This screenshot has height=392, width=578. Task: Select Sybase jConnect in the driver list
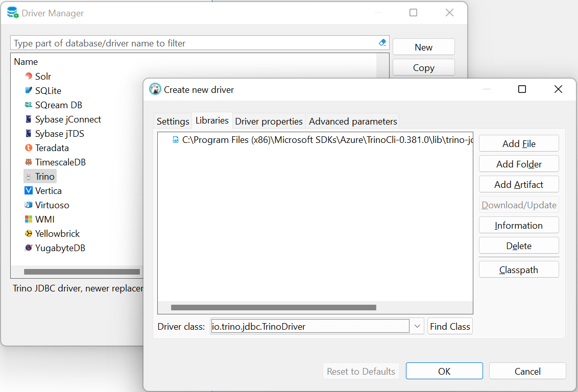(x=68, y=119)
